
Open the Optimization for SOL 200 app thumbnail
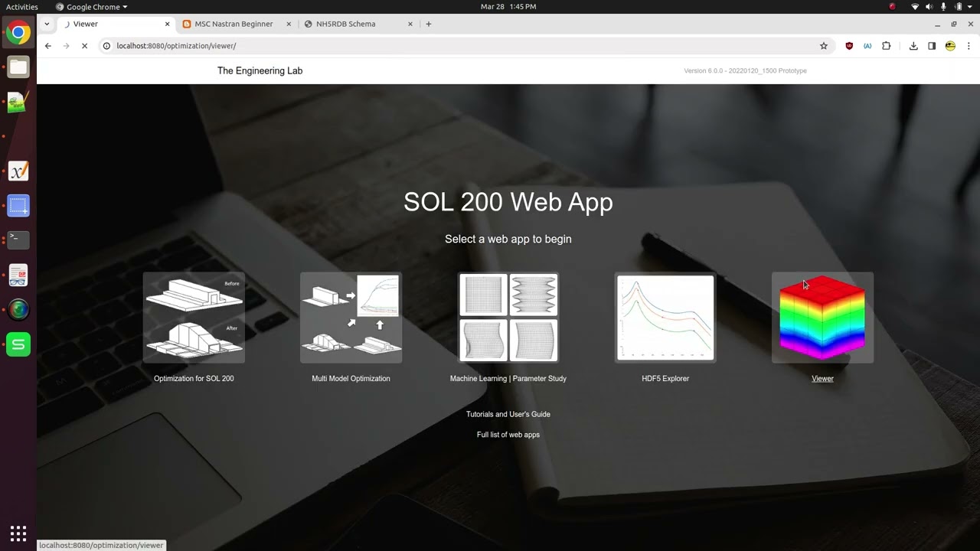pyautogui.click(x=194, y=318)
